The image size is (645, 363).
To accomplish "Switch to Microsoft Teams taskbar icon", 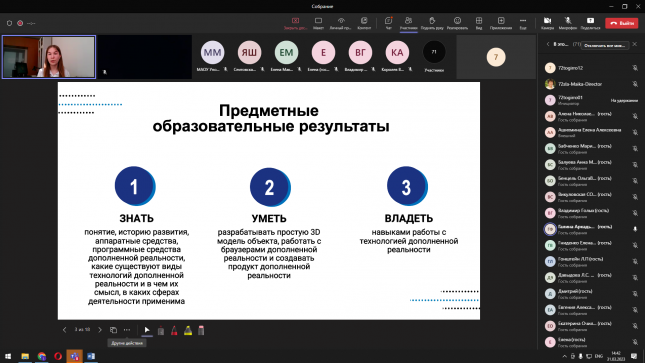I will point(74,356).
